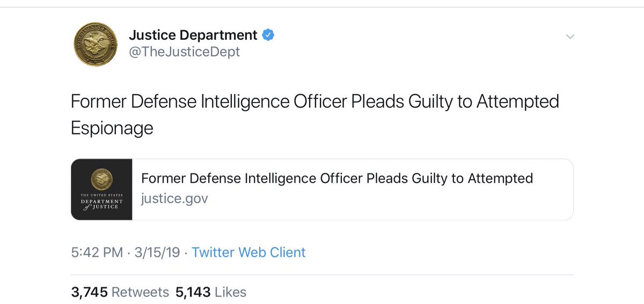The width and height of the screenshot is (644, 304).
Task: Expand the tweet options chevron
Action: [x=570, y=36]
